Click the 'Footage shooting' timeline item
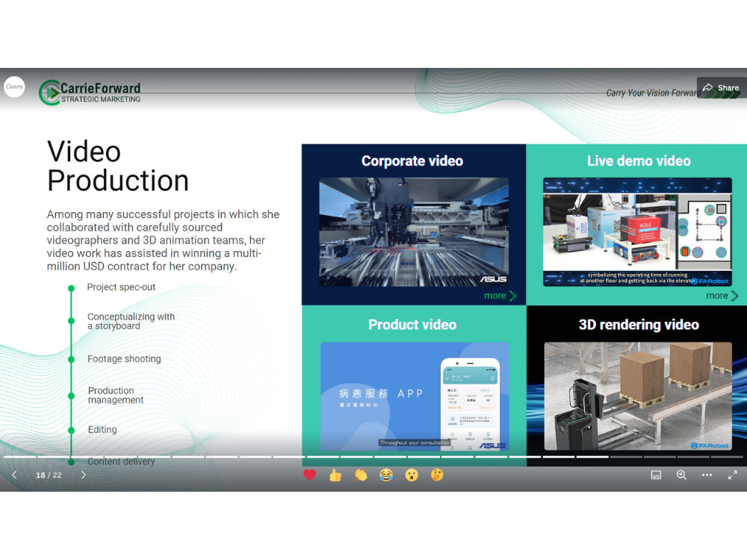This screenshot has height=560, width=747. click(124, 359)
